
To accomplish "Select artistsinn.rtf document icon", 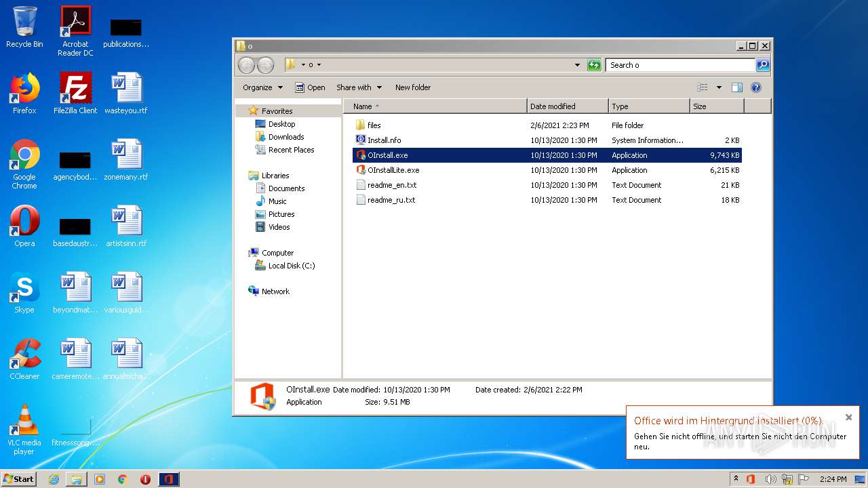I will pyautogui.click(x=126, y=226).
